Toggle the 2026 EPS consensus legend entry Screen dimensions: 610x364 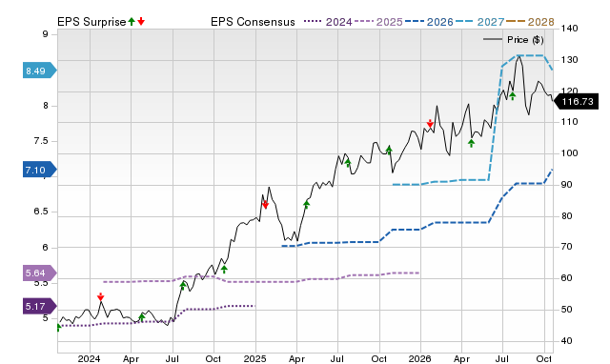[x=429, y=22]
